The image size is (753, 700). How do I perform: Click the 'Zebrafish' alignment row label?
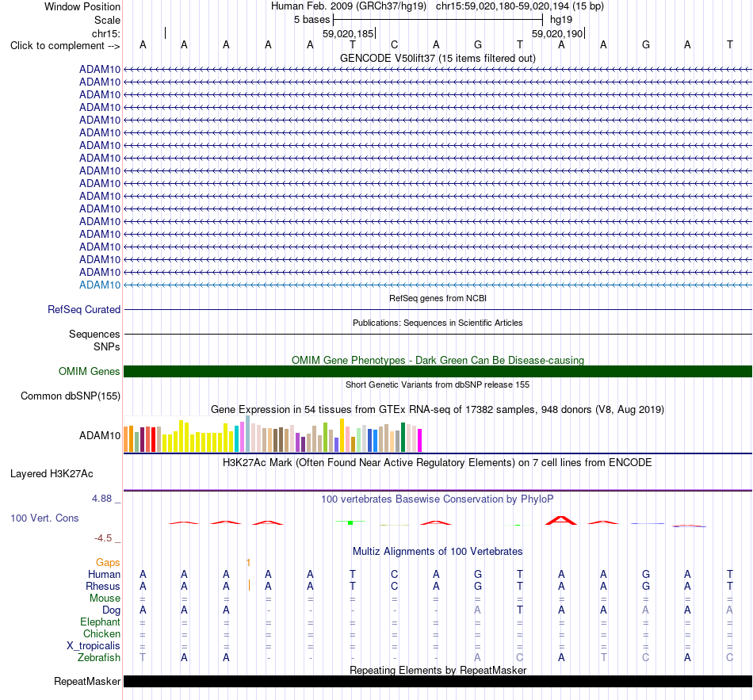(x=99, y=658)
